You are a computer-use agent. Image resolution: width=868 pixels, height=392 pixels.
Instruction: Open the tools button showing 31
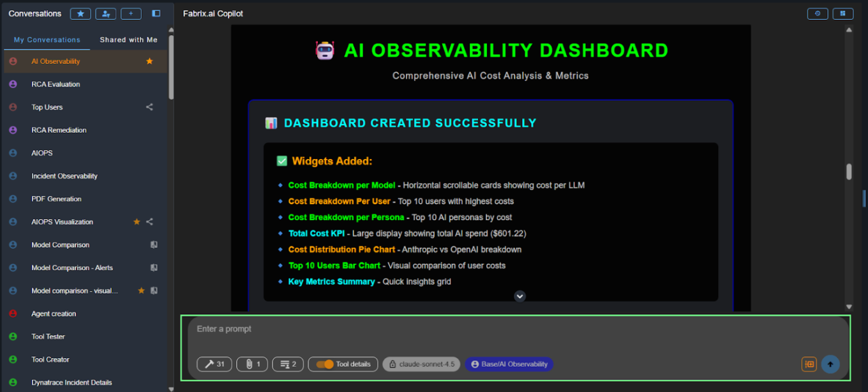tap(214, 364)
